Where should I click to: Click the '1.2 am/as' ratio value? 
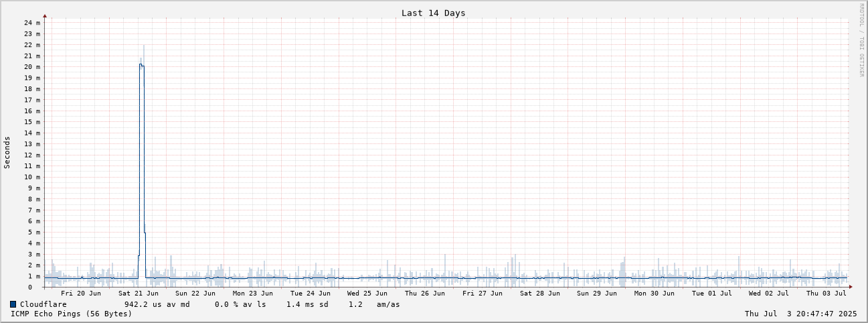(x=374, y=304)
